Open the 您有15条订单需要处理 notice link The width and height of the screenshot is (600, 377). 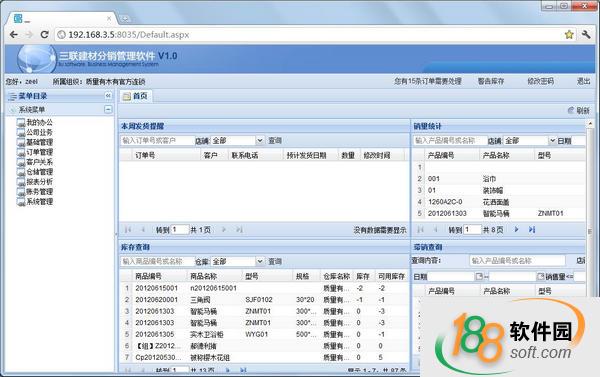coord(428,82)
